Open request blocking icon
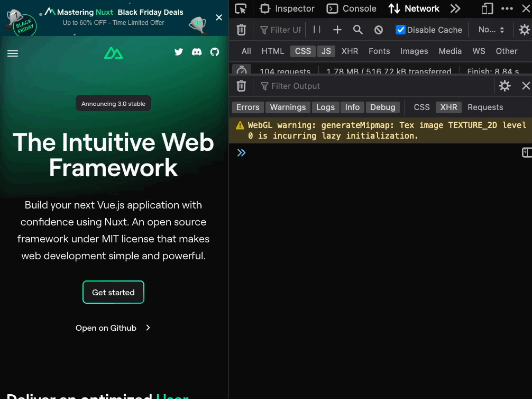Image resolution: width=532 pixels, height=399 pixels. (379, 30)
